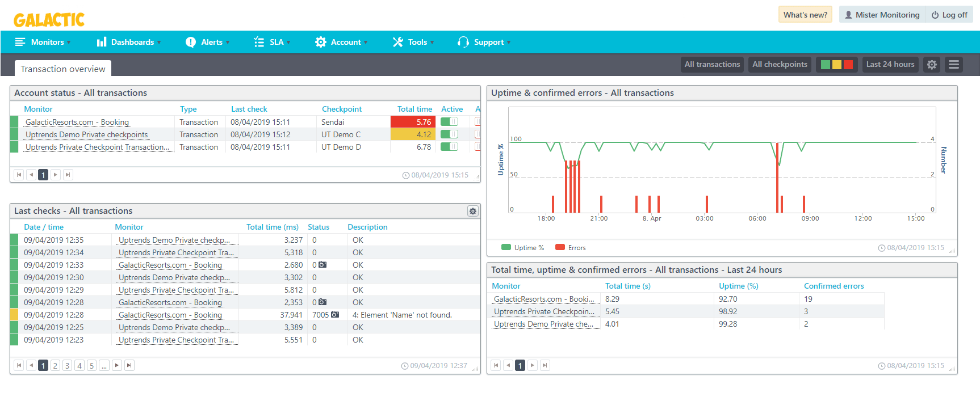
Task: Click the Galactic logo
Action: point(49,20)
